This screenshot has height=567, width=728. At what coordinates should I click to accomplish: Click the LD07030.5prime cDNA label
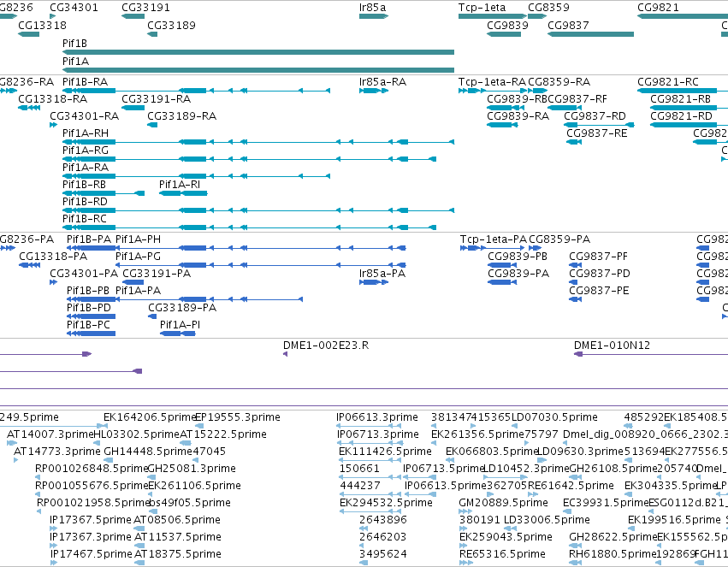[554, 417]
